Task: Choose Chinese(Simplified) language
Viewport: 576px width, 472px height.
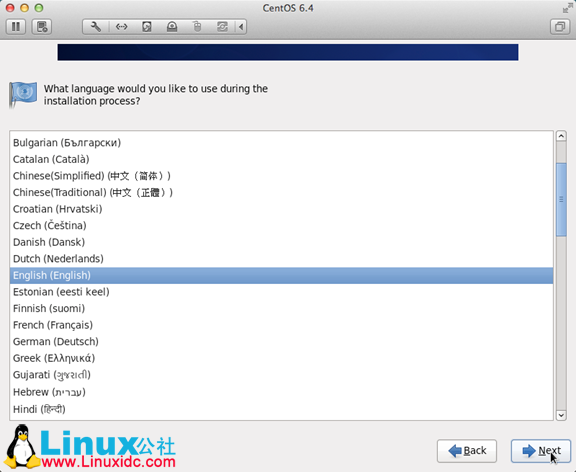Action: click(281, 176)
